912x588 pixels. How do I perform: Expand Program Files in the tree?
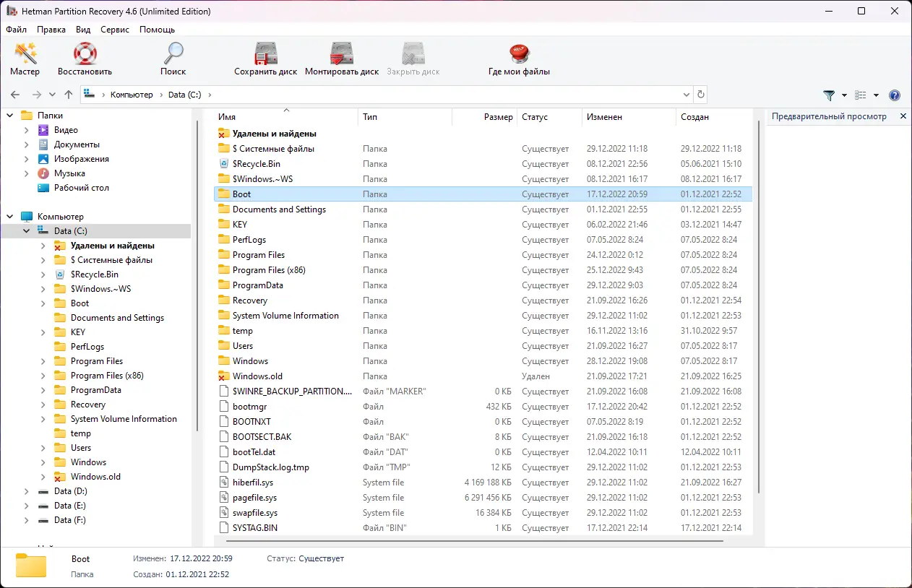point(43,361)
